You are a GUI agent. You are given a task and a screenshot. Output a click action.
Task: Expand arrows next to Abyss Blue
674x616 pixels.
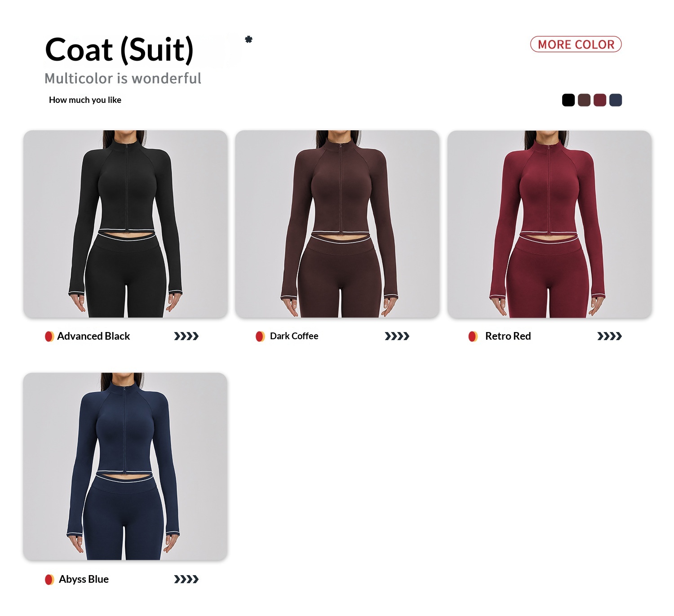tap(186, 579)
